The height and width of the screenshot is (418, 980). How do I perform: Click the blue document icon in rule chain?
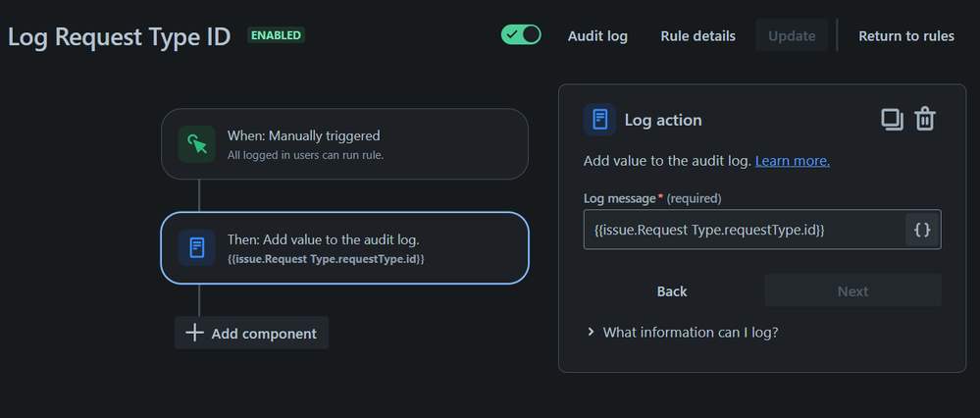tap(197, 247)
